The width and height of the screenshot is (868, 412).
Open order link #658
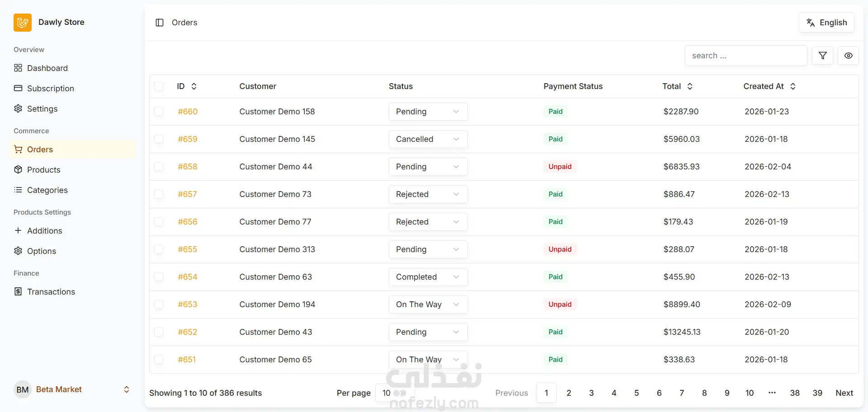pyautogui.click(x=188, y=167)
